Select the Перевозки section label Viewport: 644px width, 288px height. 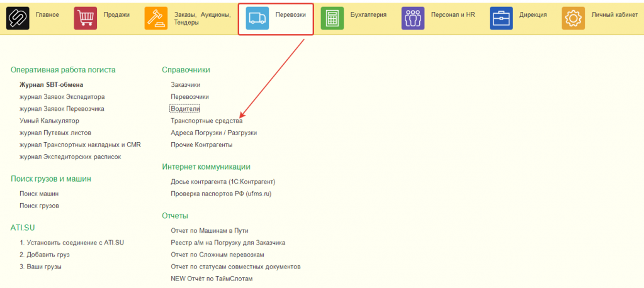(x=291, y=14)
